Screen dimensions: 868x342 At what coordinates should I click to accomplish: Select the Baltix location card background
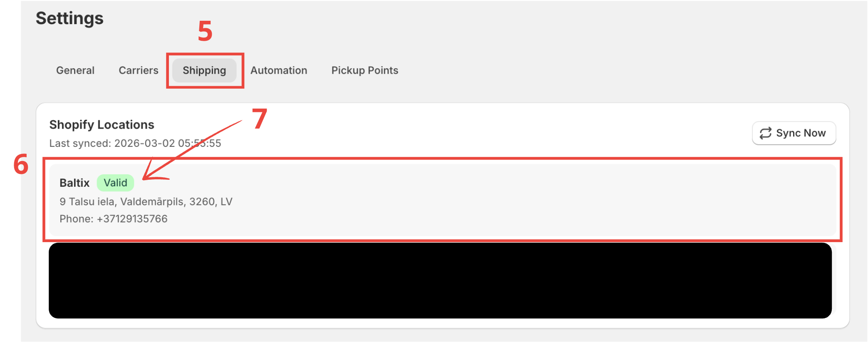coord(499,200)
